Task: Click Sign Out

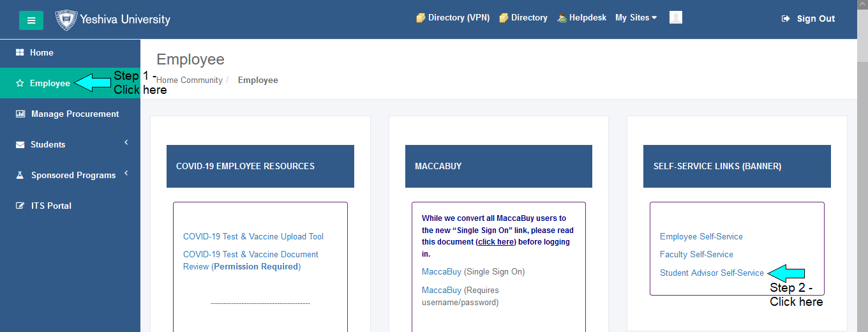Action: (816, 19)
